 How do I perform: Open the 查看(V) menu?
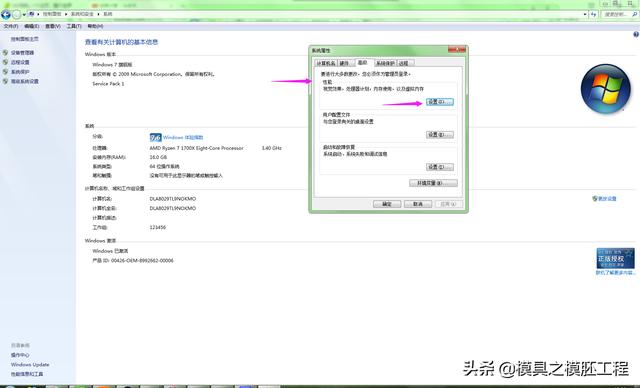[53, 26]
